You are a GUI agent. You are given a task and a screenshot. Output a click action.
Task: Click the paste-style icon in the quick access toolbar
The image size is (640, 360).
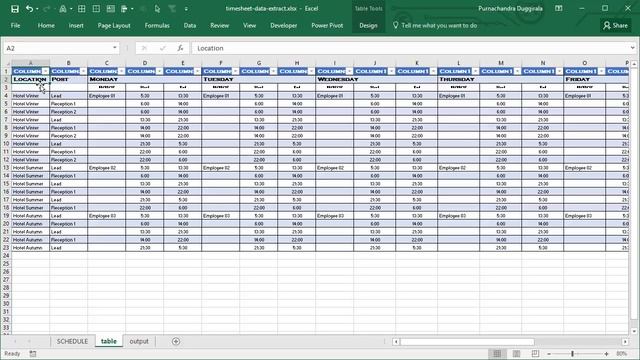124,9
